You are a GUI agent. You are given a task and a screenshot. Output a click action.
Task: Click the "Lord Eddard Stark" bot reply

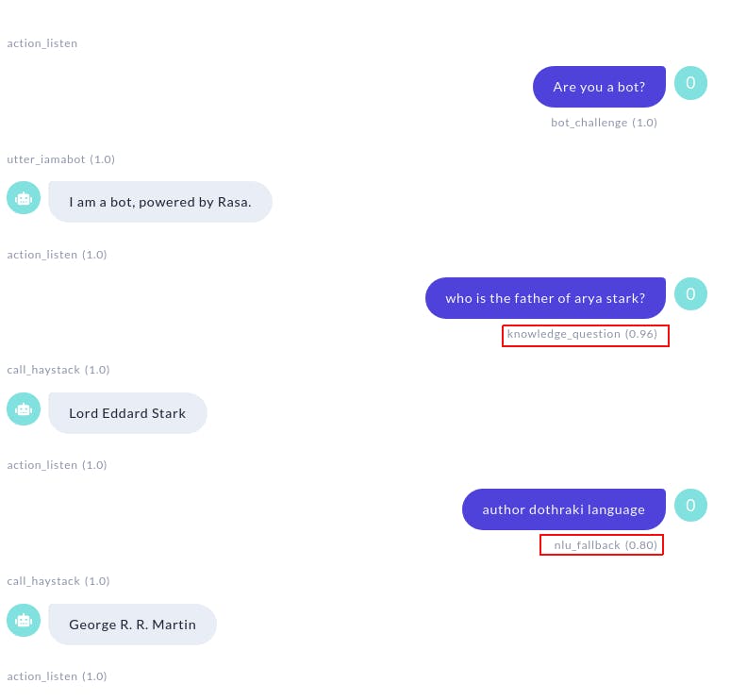tap(127, 413)
